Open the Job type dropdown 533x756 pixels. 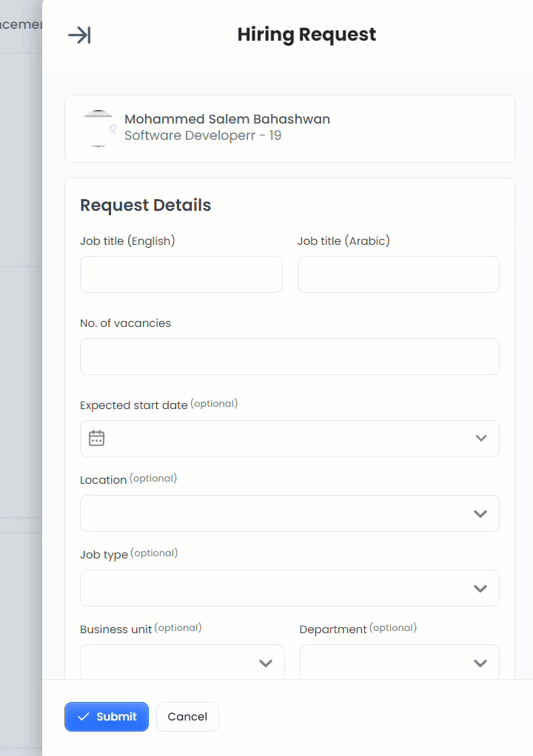(x=289, y=587)
